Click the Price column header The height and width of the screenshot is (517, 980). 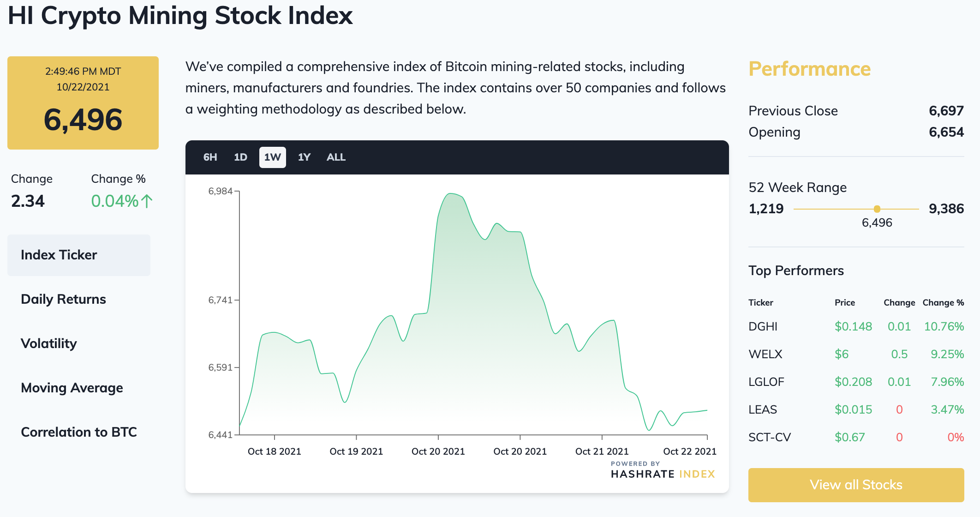[x=844, y=303]
